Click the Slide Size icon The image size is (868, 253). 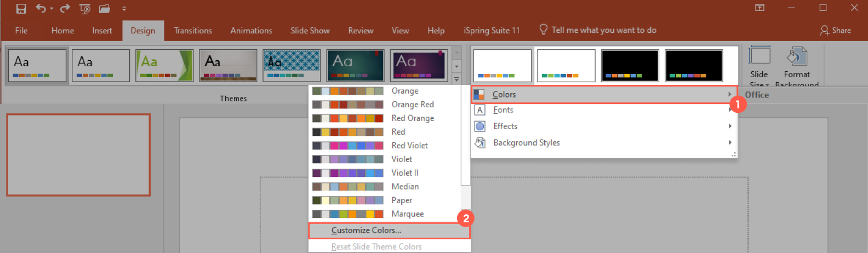pos(759,55)
